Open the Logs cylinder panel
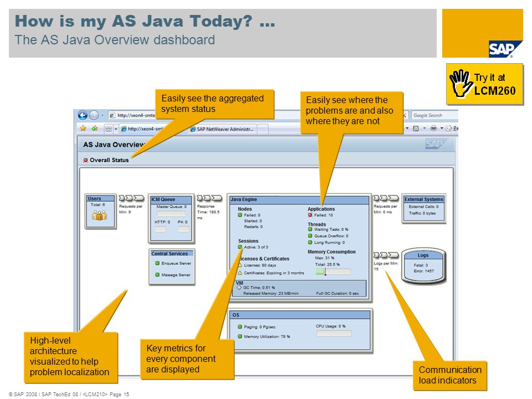This screenshot has width=532, height=399. click(x=423, y=265)
